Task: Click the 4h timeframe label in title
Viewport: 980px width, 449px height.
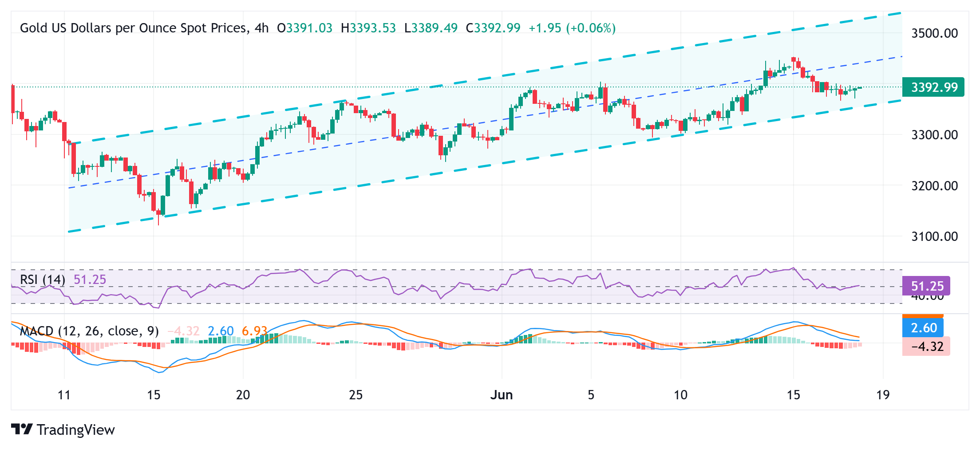Action: point(262,28)
